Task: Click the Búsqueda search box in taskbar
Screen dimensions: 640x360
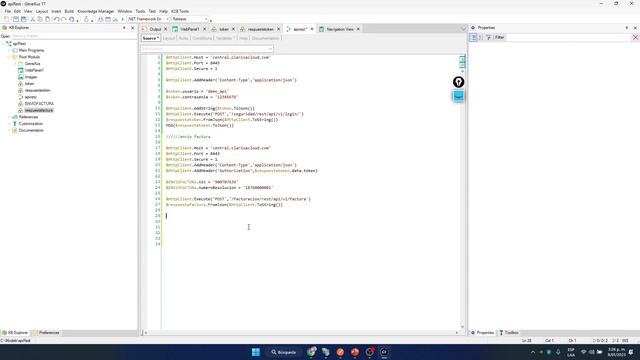Action: pyautogui.click(x=284, y=352)
